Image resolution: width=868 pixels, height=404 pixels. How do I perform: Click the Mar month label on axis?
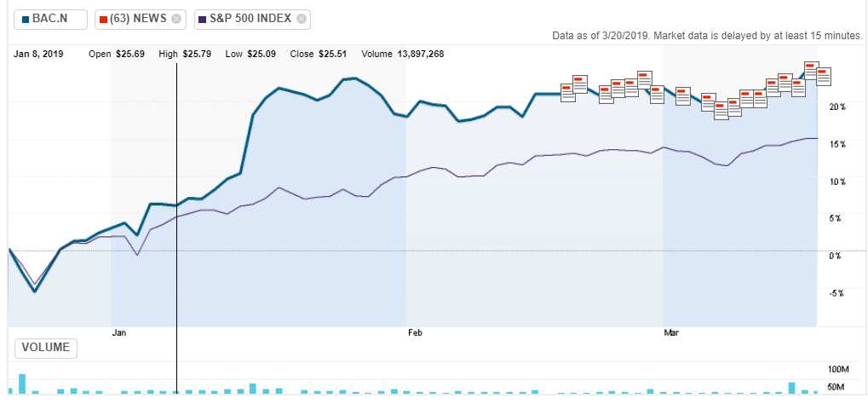pos(671,333)
